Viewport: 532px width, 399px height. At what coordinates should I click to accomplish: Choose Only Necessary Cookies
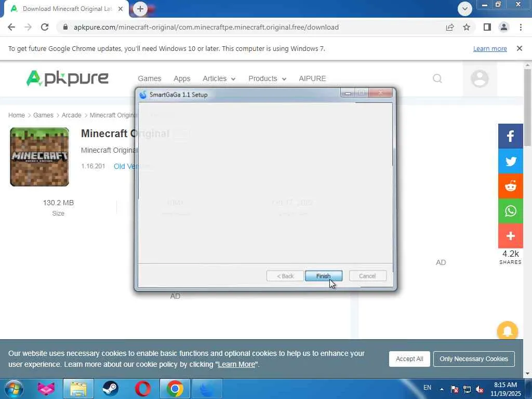click(x=474, y=359)
